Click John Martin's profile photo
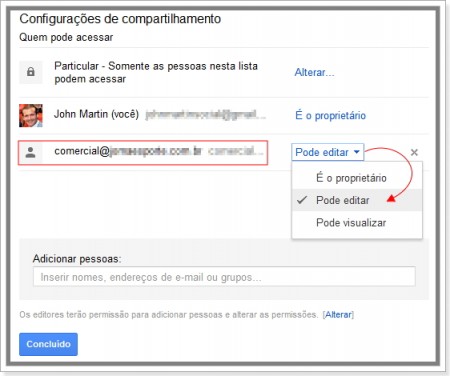450x376 pixels. (x=31, y=116)
